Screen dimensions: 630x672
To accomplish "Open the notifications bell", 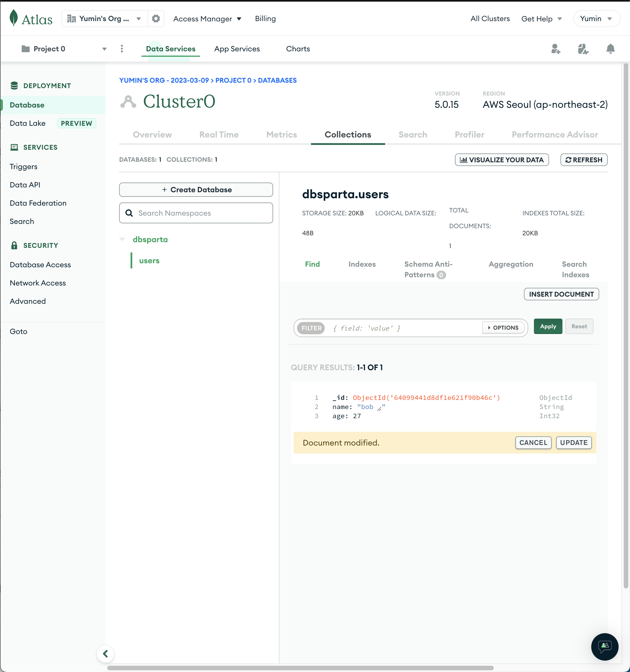I will [x=610, y=49].
